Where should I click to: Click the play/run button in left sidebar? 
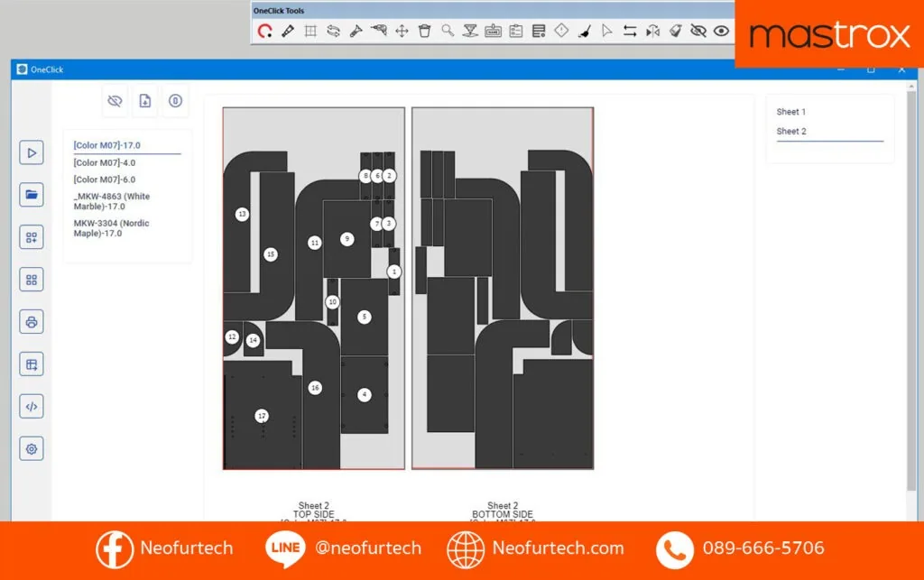[x=32, y=152]
